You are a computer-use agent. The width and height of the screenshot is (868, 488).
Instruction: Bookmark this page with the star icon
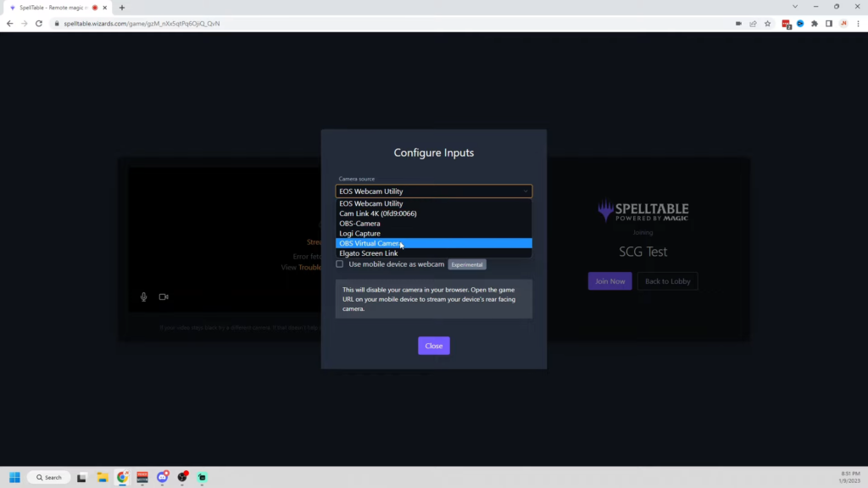pos(768,24)
